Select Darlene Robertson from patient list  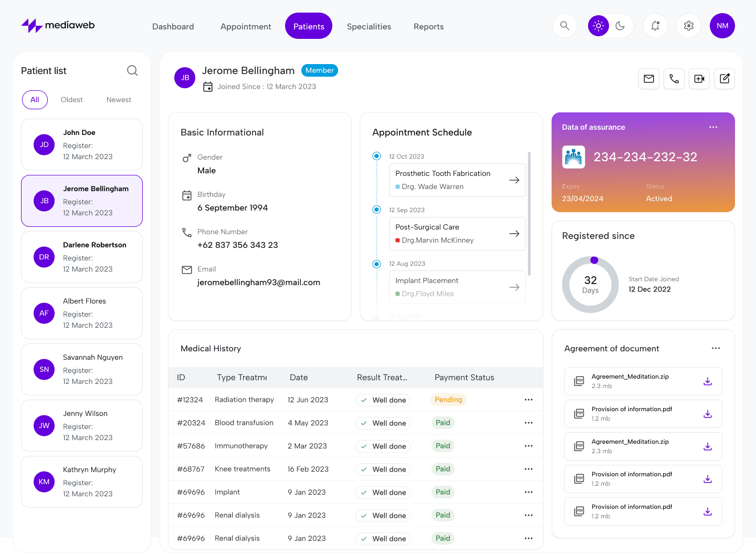click(82, 257)
